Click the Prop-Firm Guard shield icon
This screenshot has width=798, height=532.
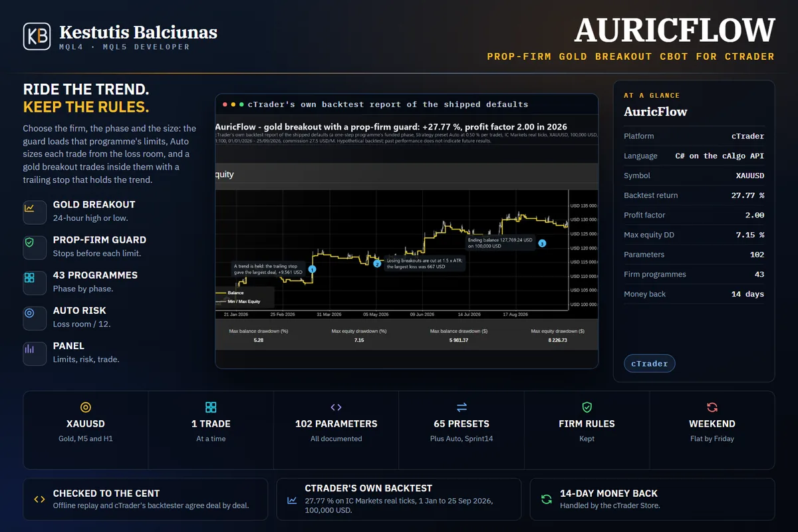point(29,243)
